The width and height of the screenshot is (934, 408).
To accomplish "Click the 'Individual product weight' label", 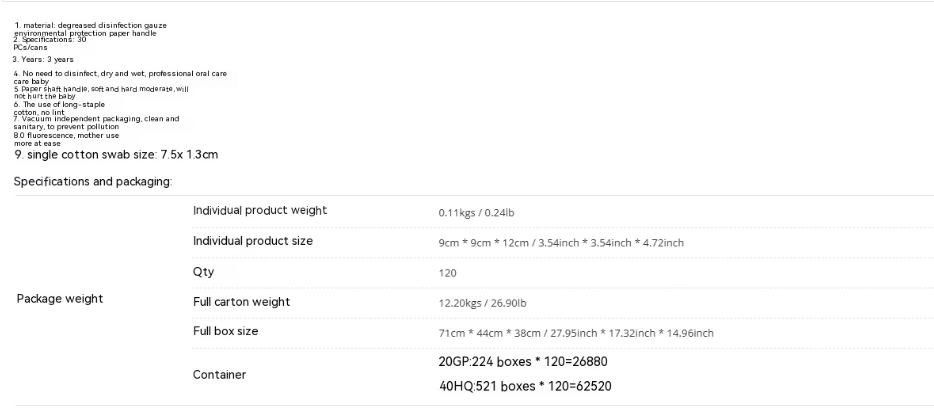I will pos(260,211).
